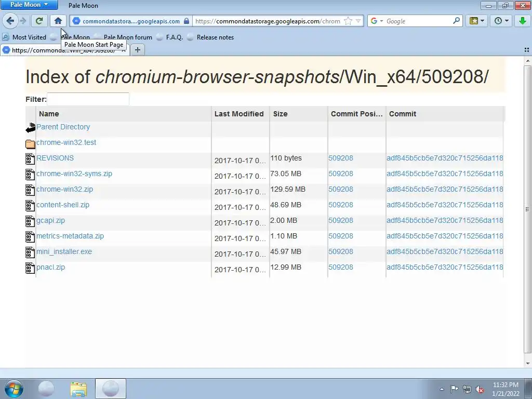The height and width of the screenshot is (399, 532).
Task: Click the vertical scrollbar up arrow
Action: coord(528,61)
